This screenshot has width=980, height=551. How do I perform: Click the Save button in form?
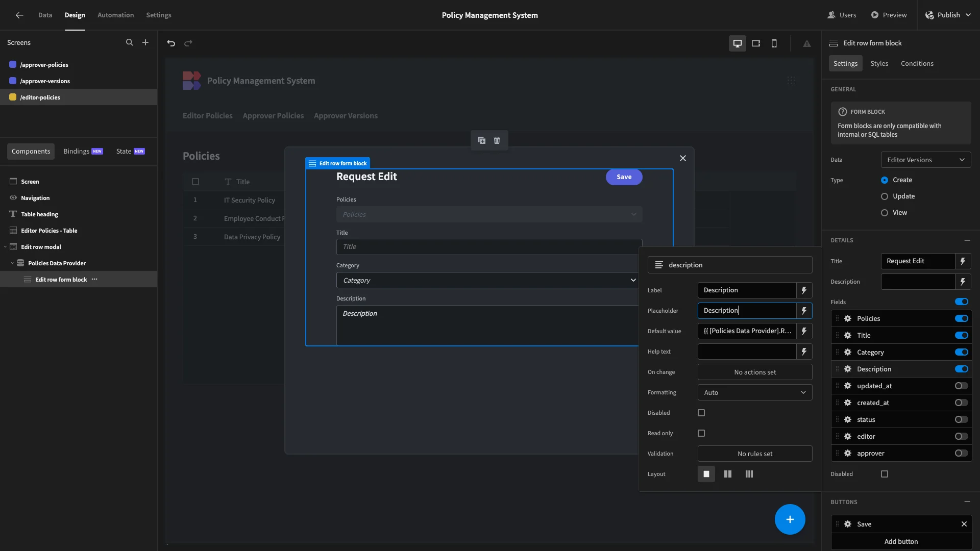click(624, 177)
